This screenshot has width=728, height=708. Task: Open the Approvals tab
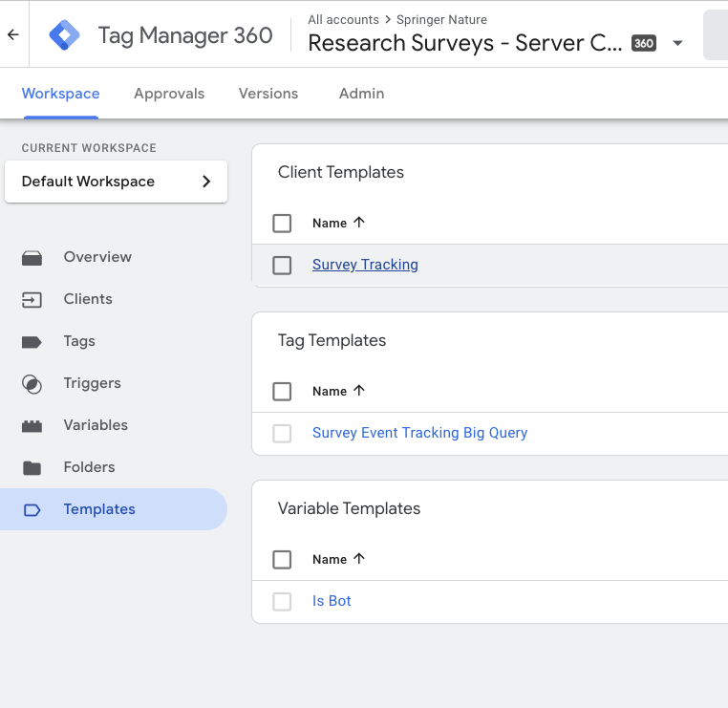[169, 94]
